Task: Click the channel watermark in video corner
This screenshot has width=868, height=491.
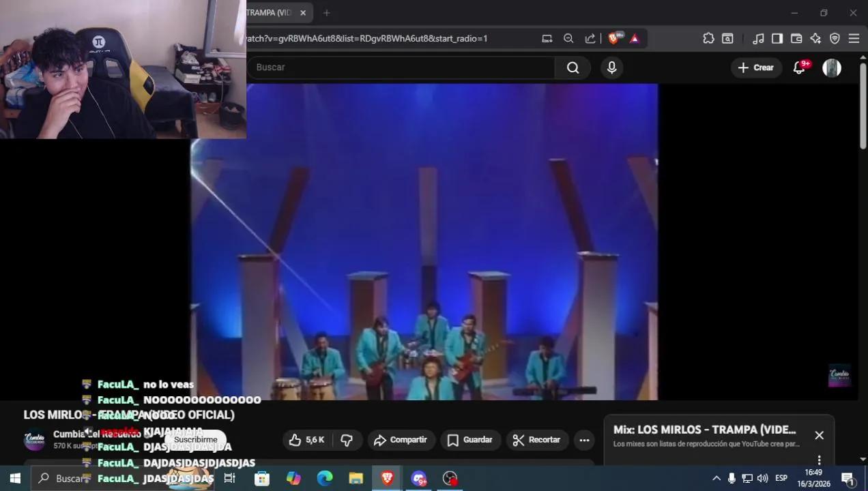Action: point(839,376)
